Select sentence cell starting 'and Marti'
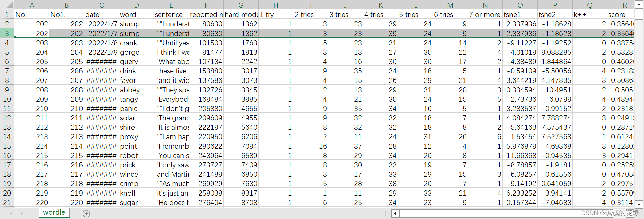 click(171, 174)
